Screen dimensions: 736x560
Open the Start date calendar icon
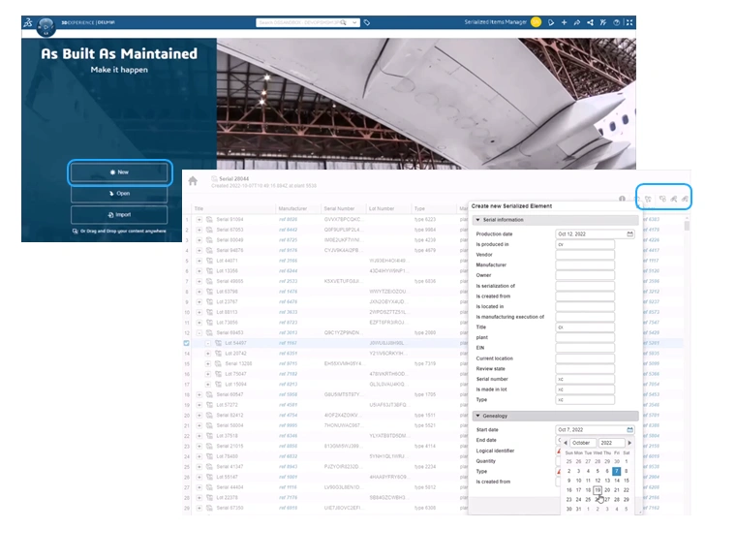pos(629,429)
